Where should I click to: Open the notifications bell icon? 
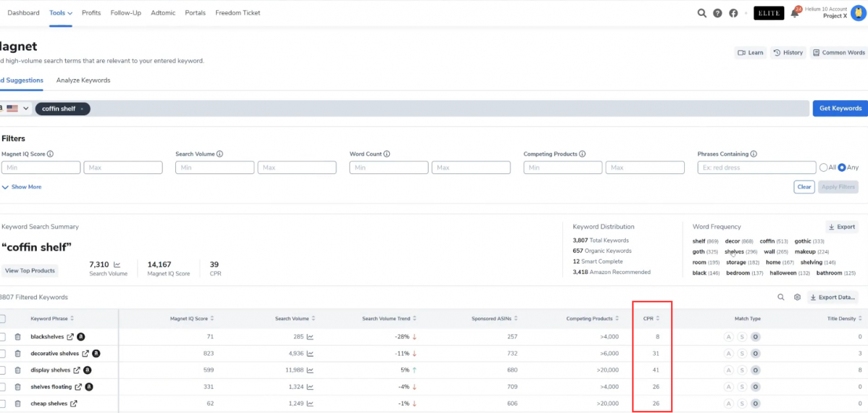pos(795,13)
